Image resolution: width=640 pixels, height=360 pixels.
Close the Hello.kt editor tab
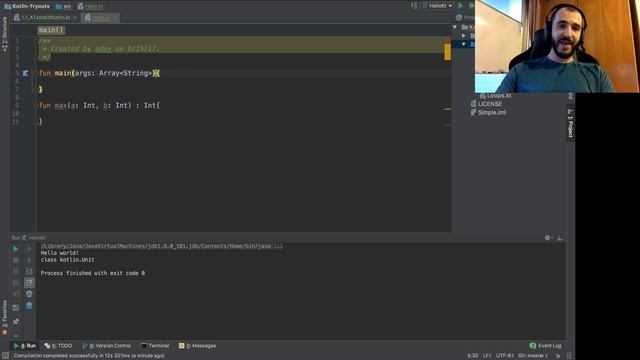tap(115, 18)
